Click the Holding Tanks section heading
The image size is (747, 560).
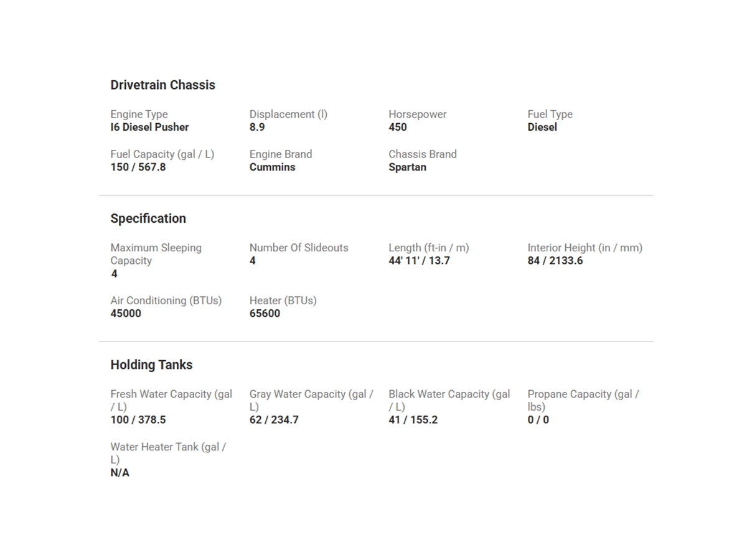click(x=151, y=365)
